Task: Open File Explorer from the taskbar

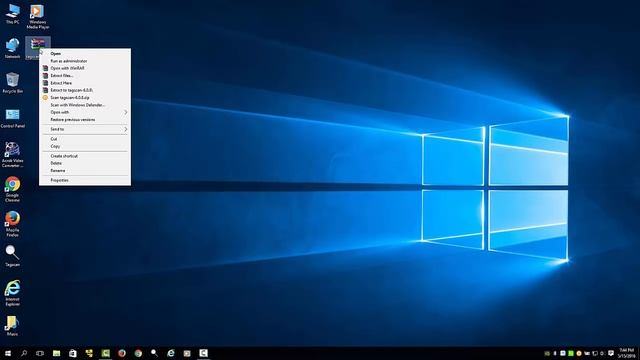Action: 56,353
